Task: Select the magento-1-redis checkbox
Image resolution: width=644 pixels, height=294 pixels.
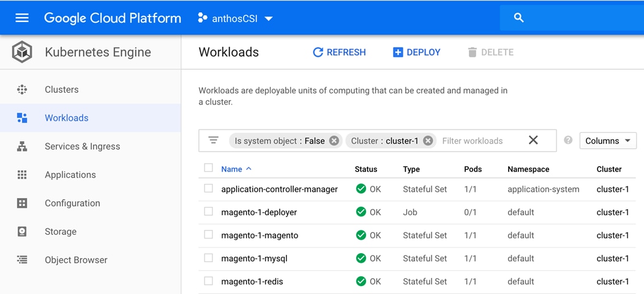Action: [209, 281]
